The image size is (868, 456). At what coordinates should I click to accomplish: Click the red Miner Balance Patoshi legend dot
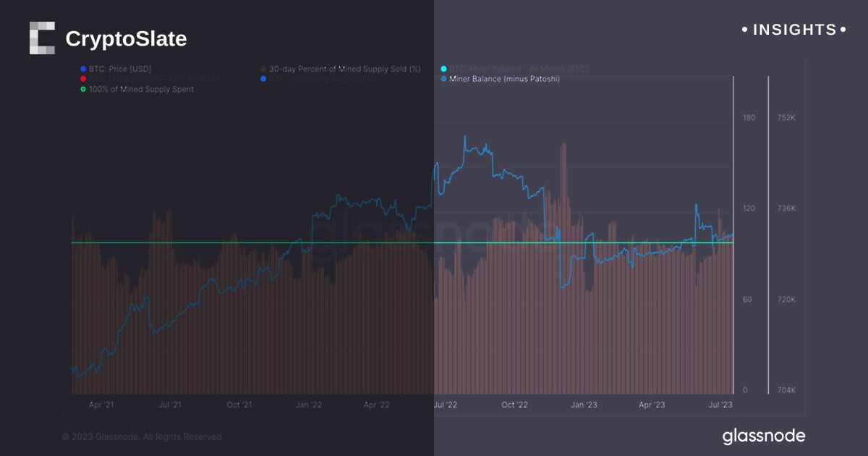83,79
